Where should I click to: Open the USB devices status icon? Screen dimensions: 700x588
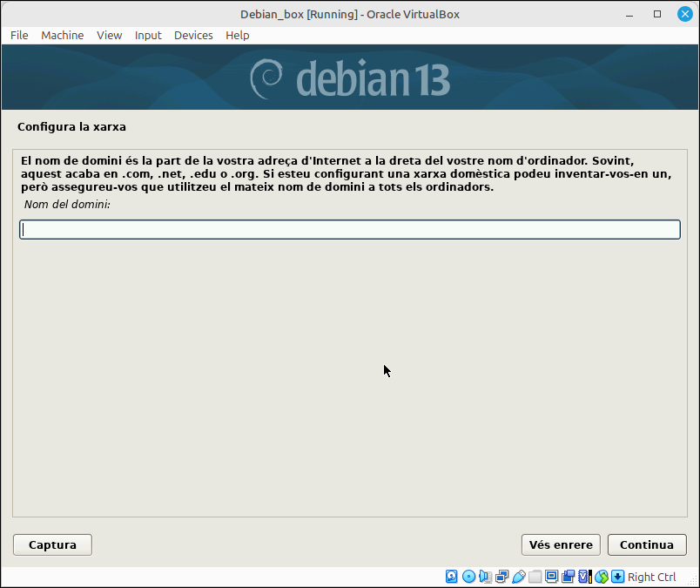click(x=518, y=577)
